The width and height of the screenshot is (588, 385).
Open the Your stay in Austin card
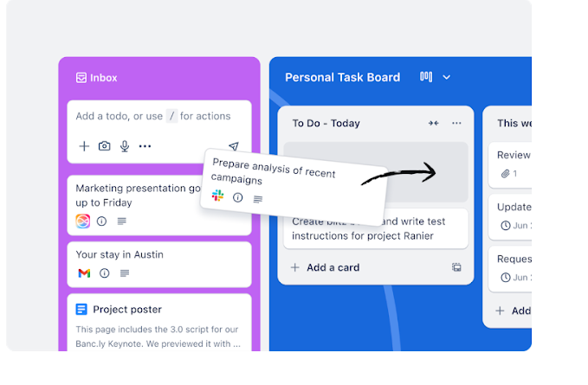159,265
